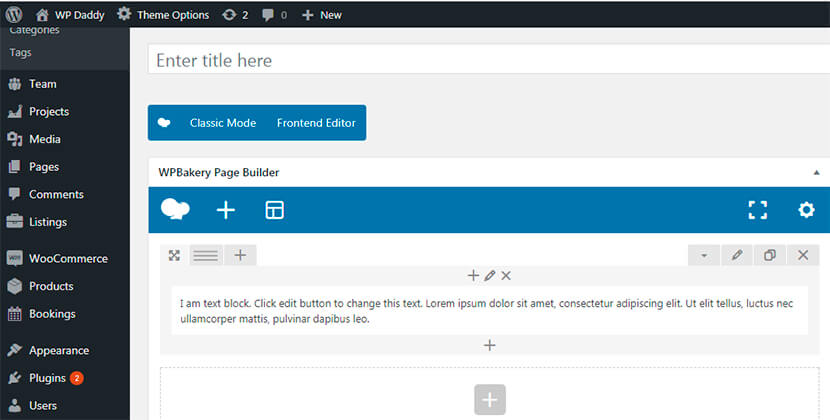Open Tags in the sidebar
Image resolution: width=830 pixels, height=420 pixels.
click(x=20, y=52)
